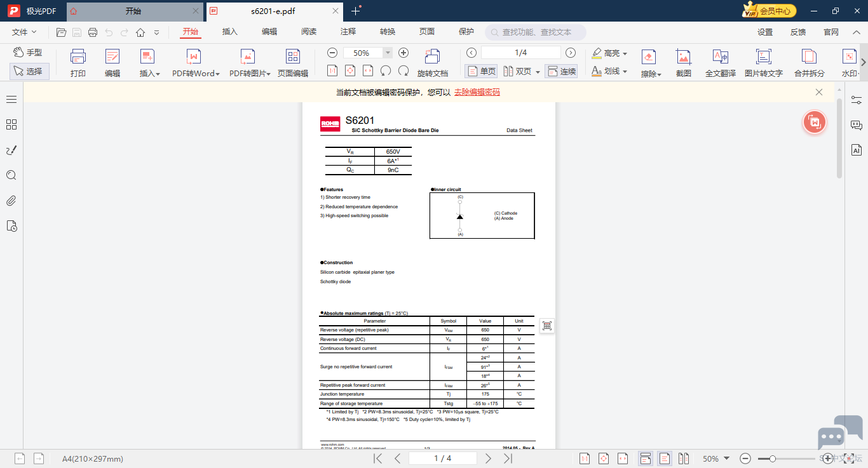Go to next page arrow in ribbon
This screenshot has height=468, width=868.
coord(571,53)
